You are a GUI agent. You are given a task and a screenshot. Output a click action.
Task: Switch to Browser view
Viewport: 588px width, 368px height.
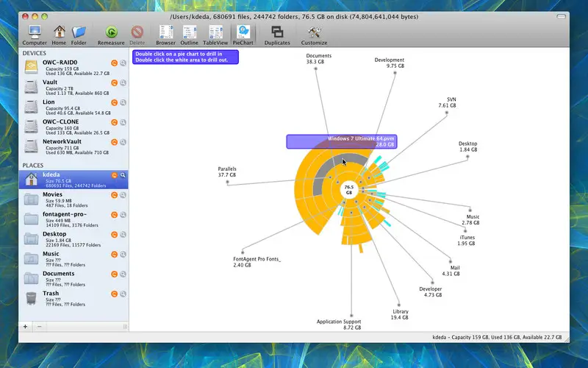point(166,32)
